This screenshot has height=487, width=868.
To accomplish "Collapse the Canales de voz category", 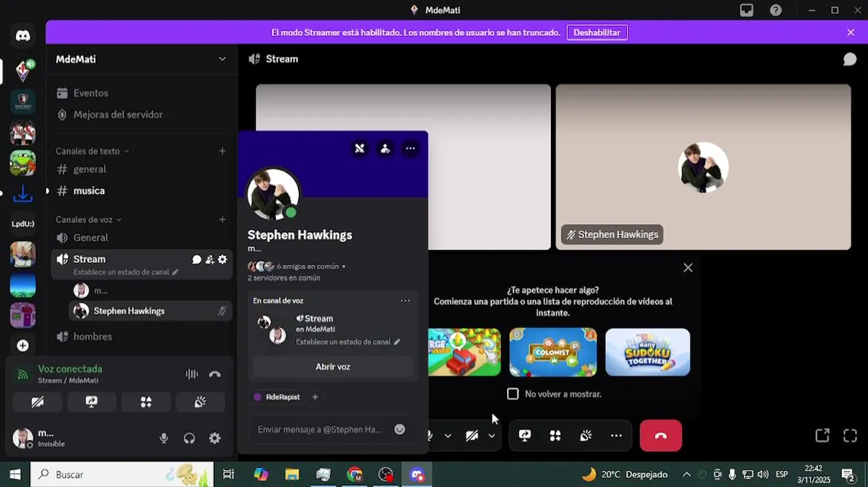I will click(89, 219).
